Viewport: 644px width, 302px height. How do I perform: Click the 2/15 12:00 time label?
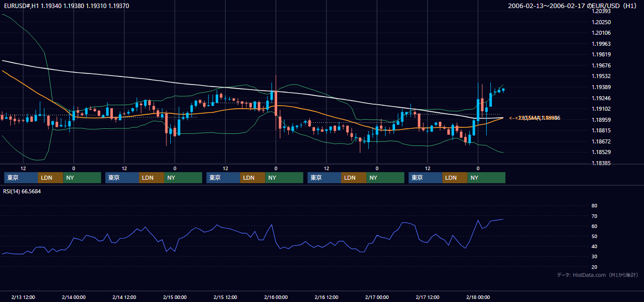pyautogui.click(x=225, y=297)
